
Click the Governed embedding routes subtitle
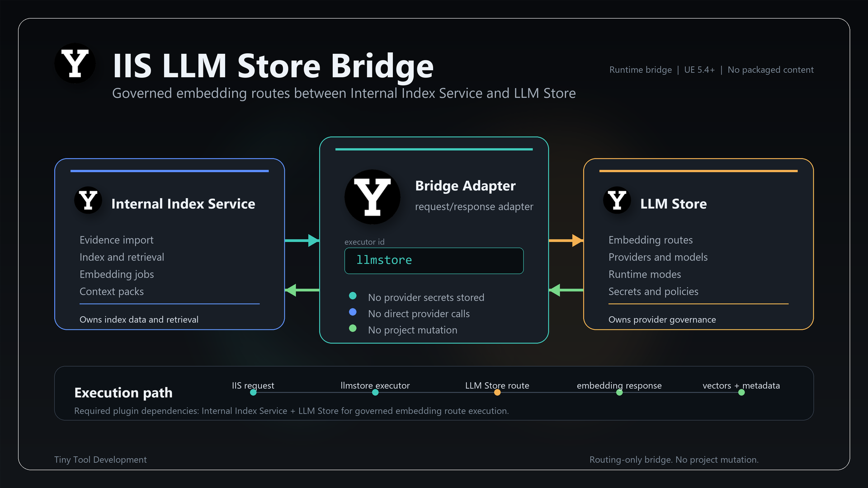point(344,94)
